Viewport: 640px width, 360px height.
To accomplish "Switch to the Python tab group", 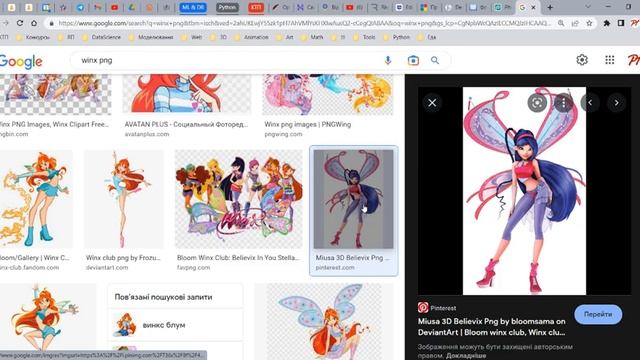I will point(227,7).
